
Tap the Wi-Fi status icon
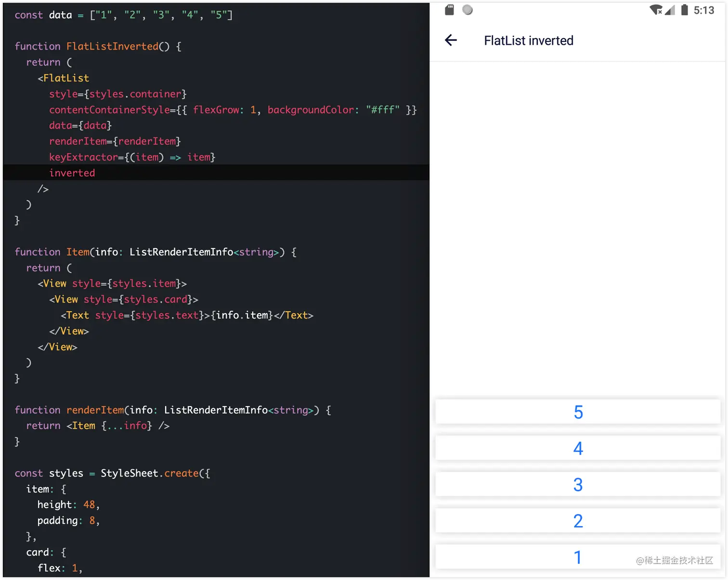(656, 10)
